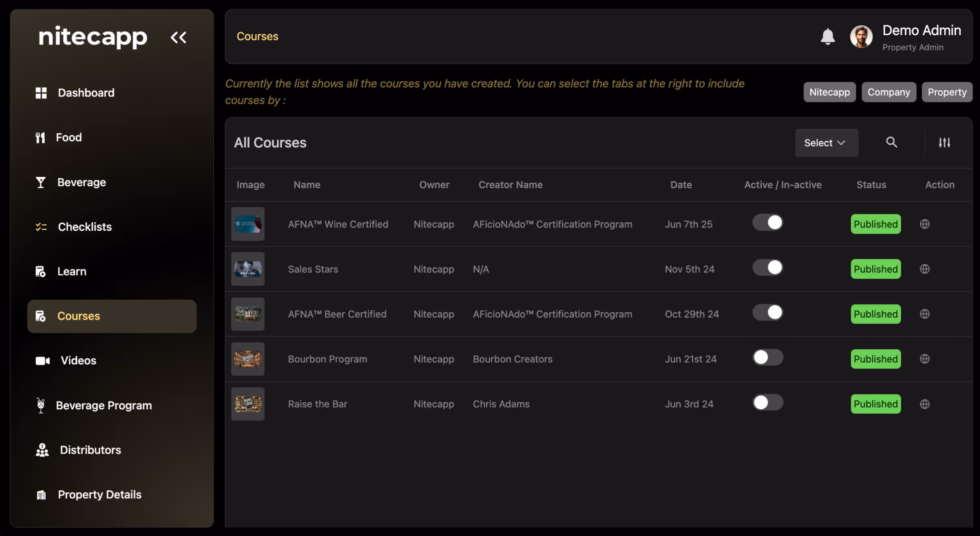This screenshot has width=980, height=536.
Task: Click the notification bell
Action: click(x=828, y=37)
